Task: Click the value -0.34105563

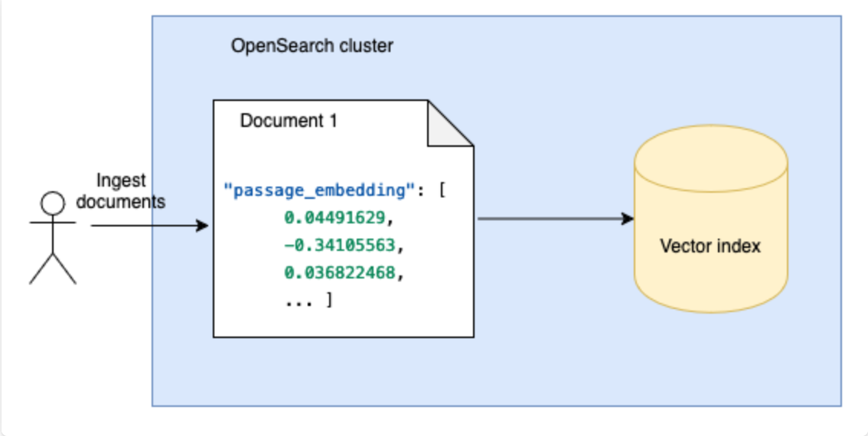Action: (x=339, y=245)
